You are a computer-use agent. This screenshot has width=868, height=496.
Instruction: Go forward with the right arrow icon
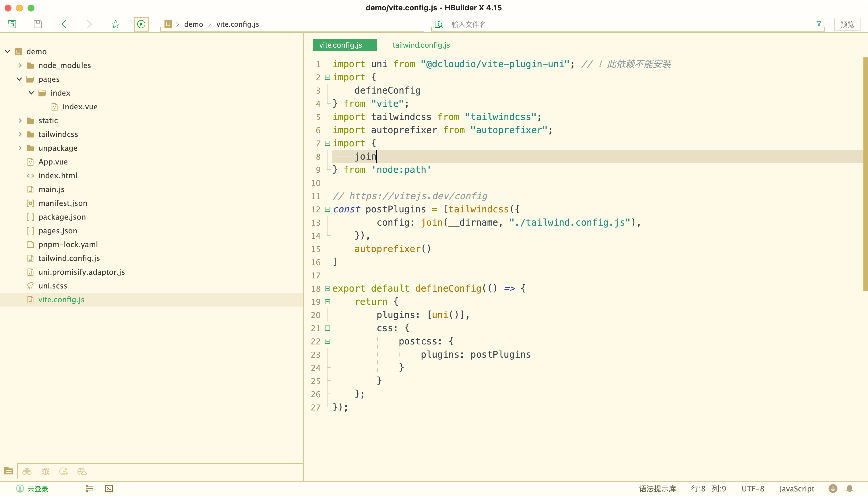tap(89, 24)
